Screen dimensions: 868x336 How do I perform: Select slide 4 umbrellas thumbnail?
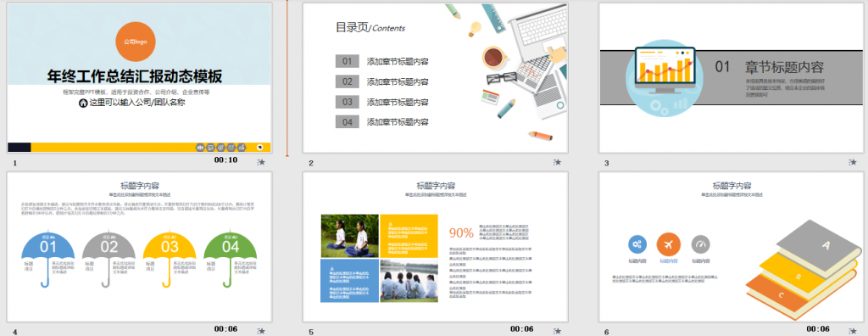point(140,247)
